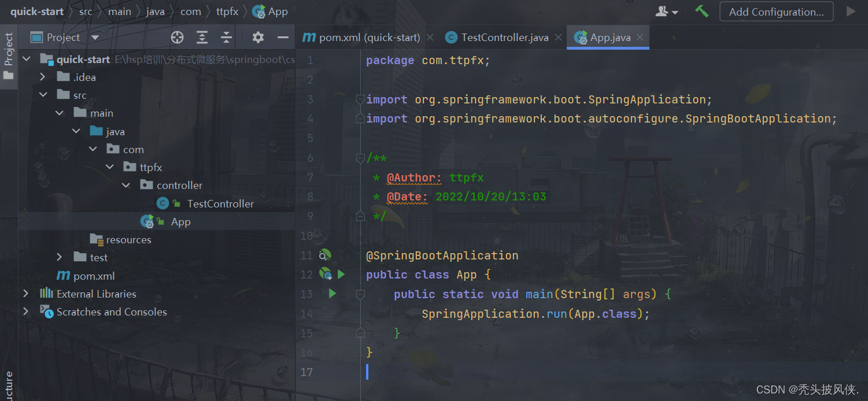Expand External Libraries node
Image resolution: width=868 pixels, height=401 pixels.
(x=26, y=294)
